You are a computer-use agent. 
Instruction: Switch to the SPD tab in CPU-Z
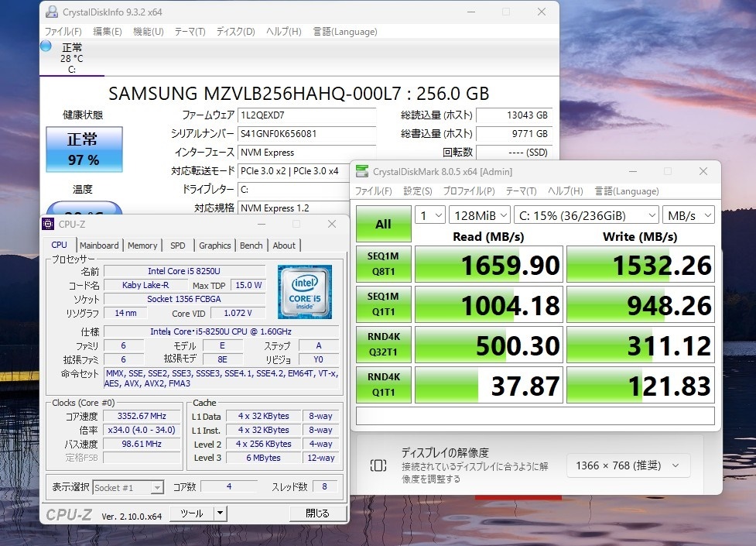click(178, 246)
